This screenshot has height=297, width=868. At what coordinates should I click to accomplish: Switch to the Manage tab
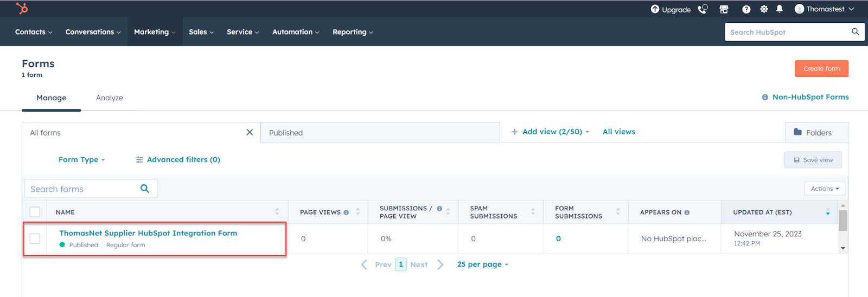pyautogui.click(x=51, y=98)
